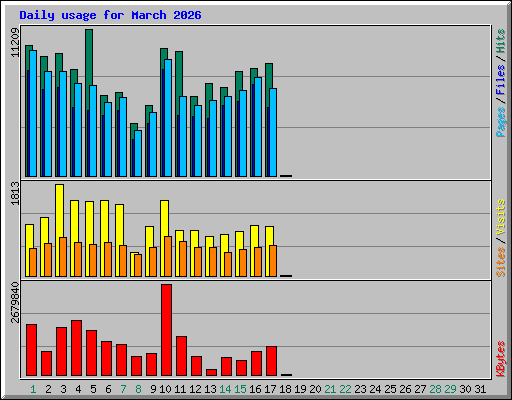Click the red KBytes bar for day 4

(x=76, y=348)
